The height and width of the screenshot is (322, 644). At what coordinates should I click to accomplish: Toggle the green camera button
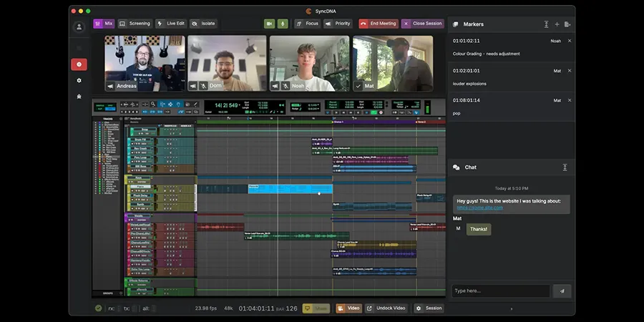pos(270,24)
